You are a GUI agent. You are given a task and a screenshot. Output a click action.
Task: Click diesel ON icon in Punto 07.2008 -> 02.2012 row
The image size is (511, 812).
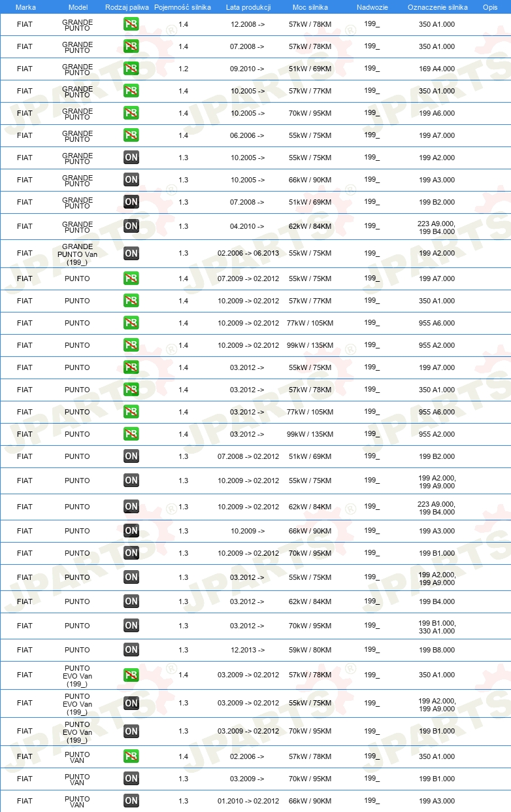tap(131, 456)
